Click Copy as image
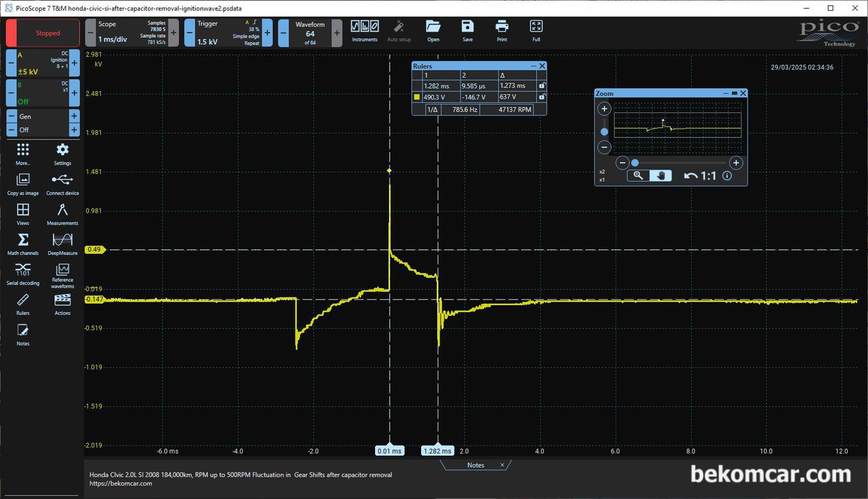The height and width of the screenshot is (499, 868). 23,184
